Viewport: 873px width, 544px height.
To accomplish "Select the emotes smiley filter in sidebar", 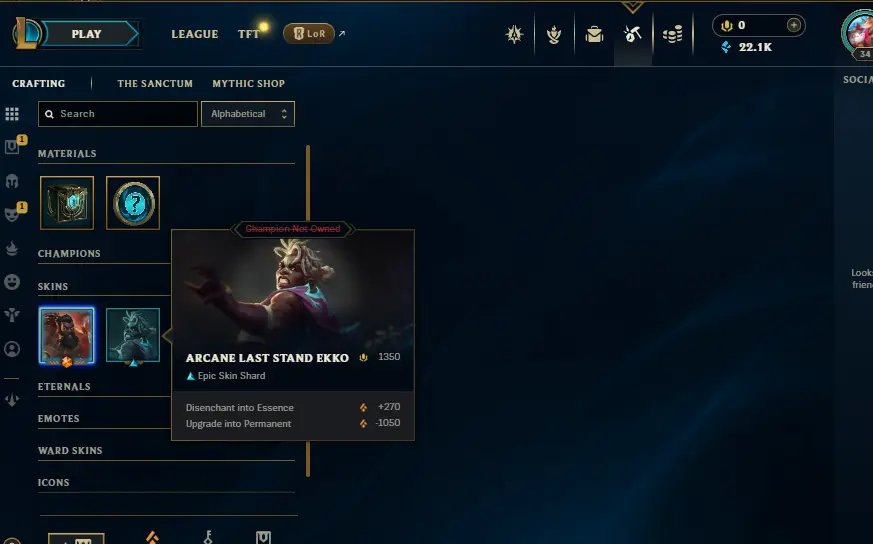I will click(x=12, y=282).
